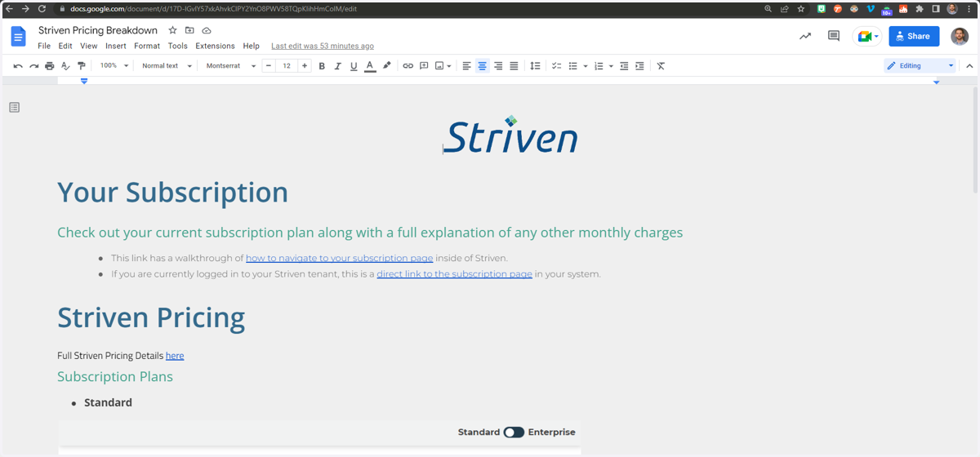
Task: Add a comment from toolbar
Action: (424, 66)
